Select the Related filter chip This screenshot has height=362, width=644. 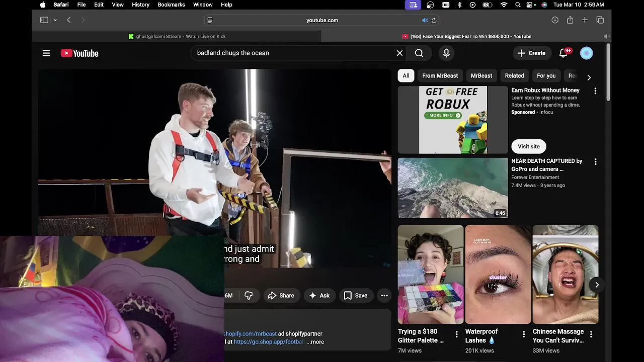pos(514,76)
